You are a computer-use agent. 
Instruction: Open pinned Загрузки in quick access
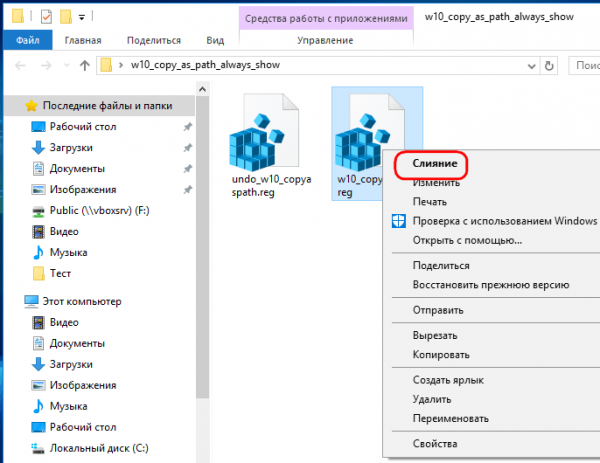(71, 148)
